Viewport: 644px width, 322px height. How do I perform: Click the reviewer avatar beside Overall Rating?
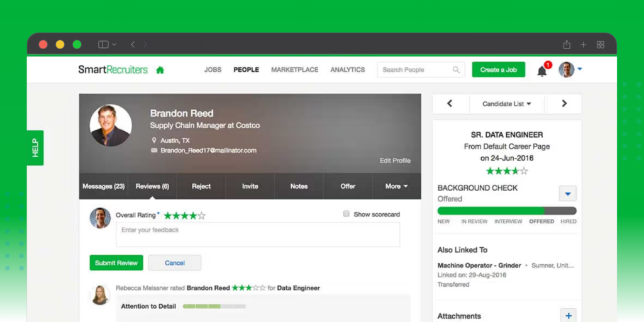(100, 218)
